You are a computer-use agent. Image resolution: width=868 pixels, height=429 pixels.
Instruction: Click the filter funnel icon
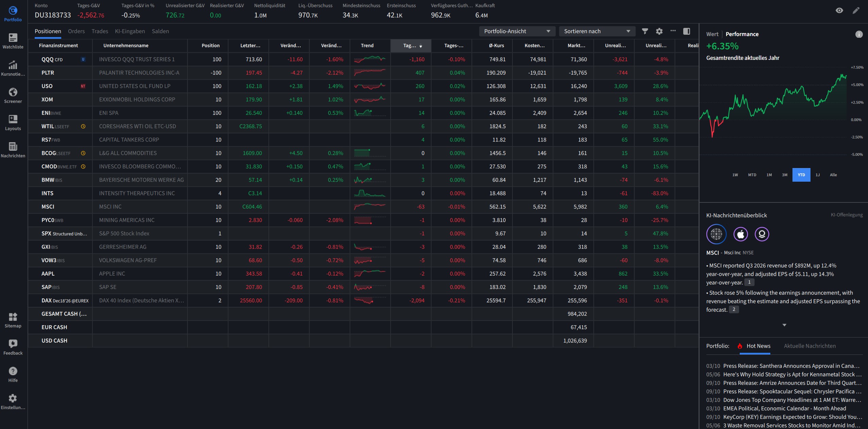tap(645, 31)
